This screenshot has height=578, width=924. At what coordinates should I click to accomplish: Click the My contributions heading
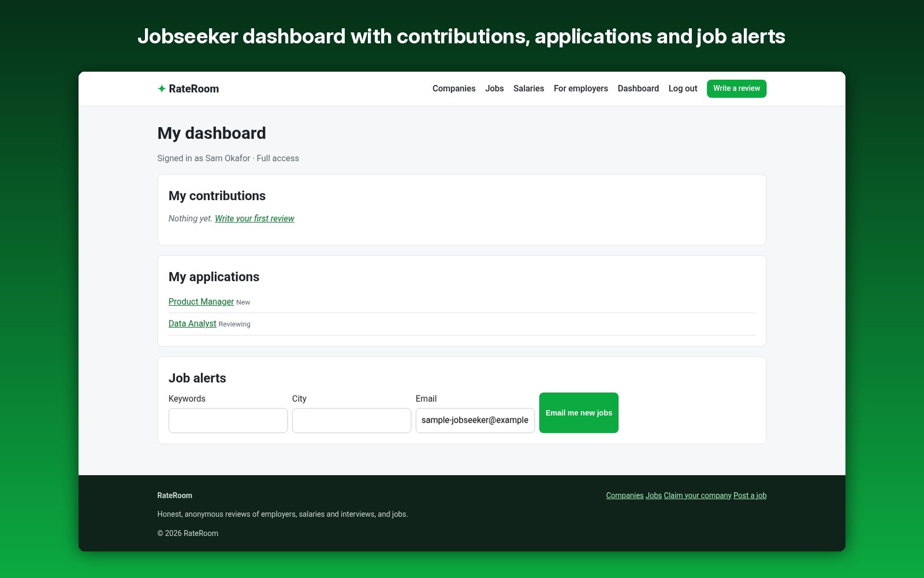tap(217, 196)
